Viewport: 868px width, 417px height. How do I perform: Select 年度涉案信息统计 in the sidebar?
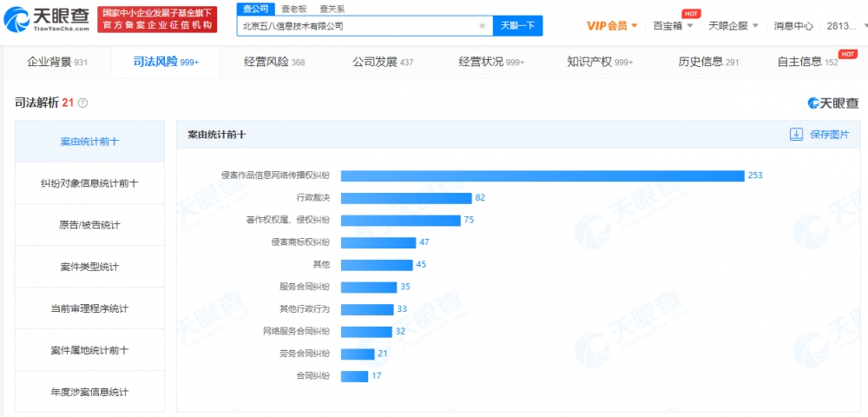coord(89,392)
